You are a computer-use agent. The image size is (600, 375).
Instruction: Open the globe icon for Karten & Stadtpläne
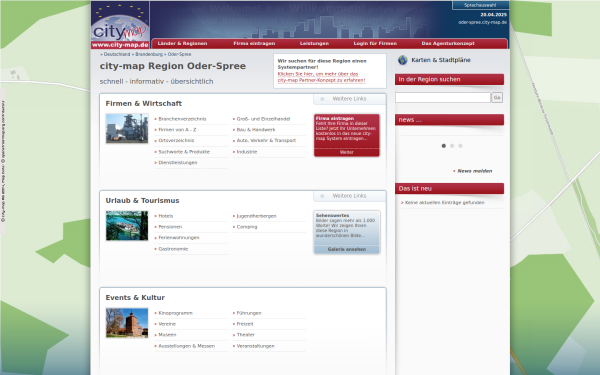[403, 60]
